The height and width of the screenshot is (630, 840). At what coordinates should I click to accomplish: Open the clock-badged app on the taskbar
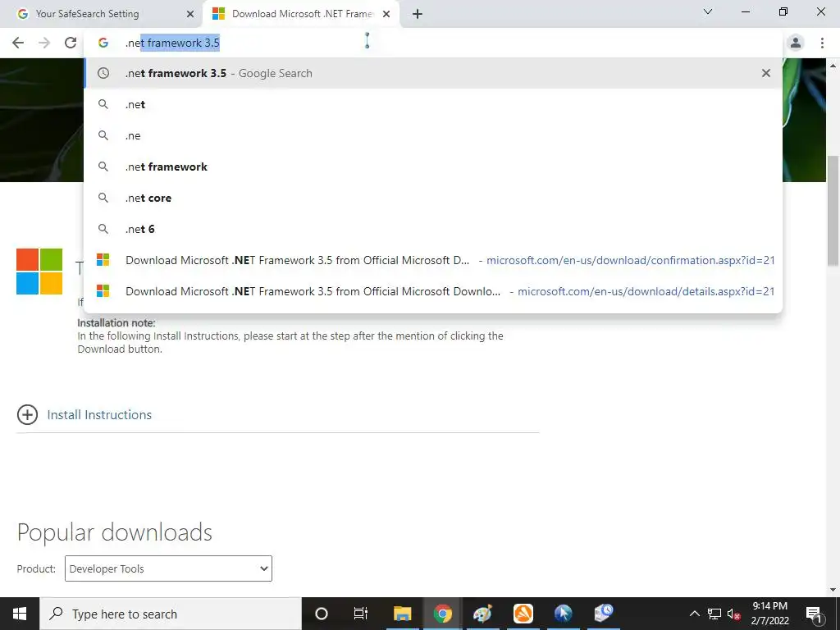603,614
